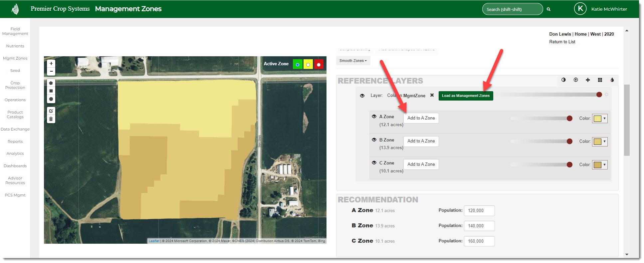The image size is (644, 263).
Task: Open the A Zone color dropdown
Action: (x=600, y=119)
